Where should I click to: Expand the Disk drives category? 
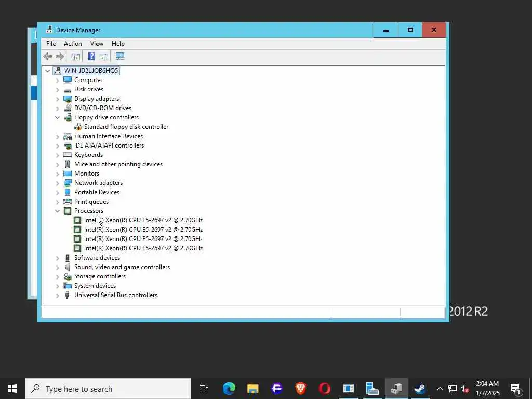tap(57, 89)
